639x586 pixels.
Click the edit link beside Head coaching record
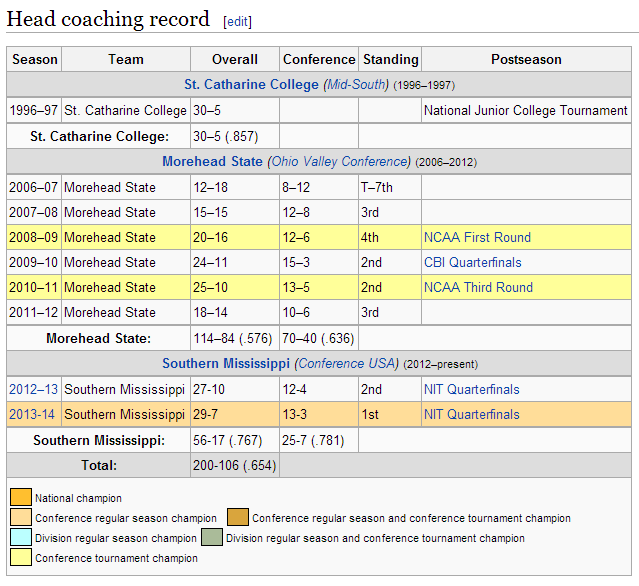[238, 21]
